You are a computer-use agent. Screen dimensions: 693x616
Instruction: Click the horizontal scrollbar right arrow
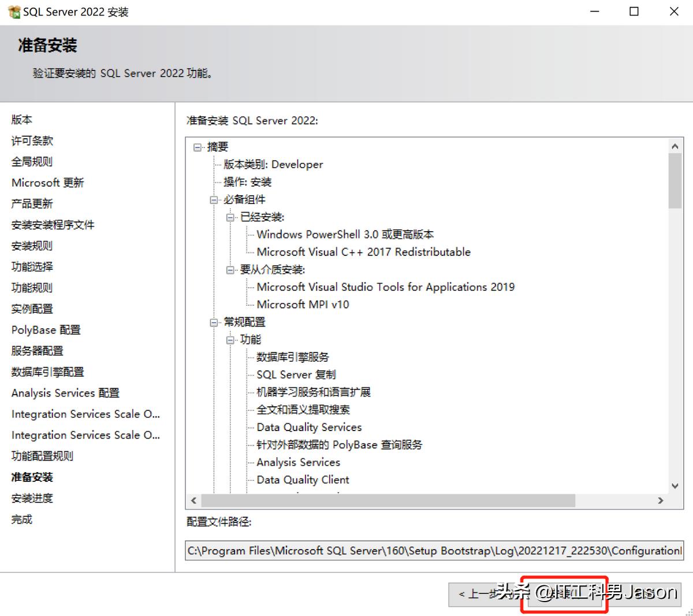click(x=661, y=500)
